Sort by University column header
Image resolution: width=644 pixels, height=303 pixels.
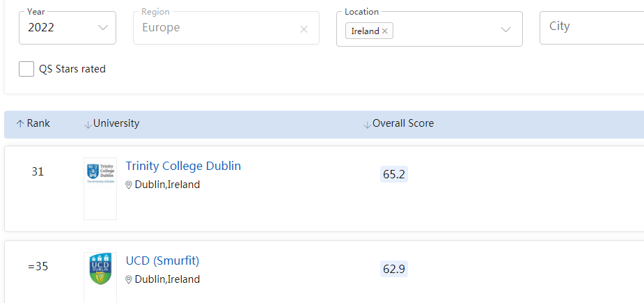tap(116, 123)
